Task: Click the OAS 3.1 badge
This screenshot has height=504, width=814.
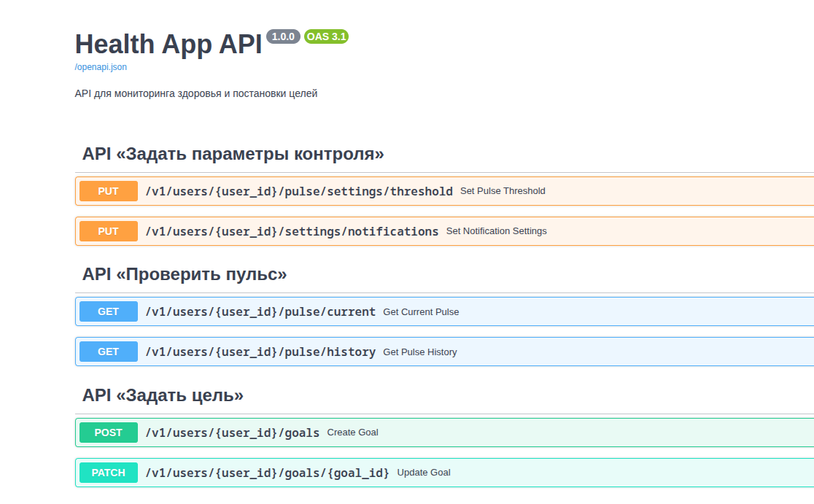Action: coord(326,36)
